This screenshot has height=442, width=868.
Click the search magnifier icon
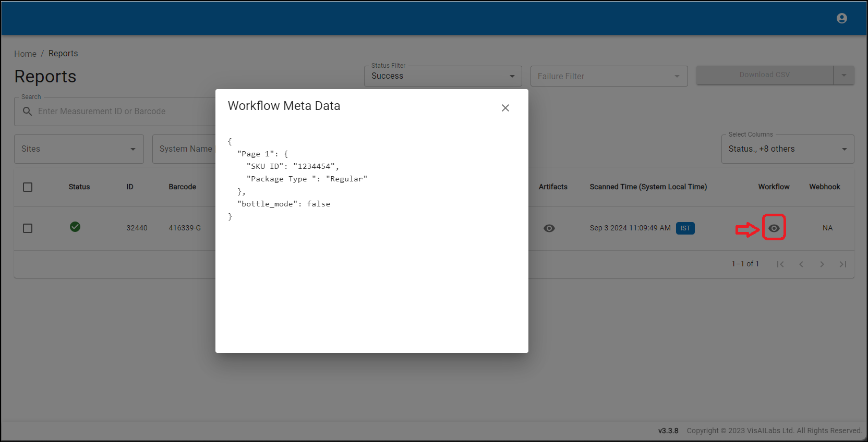click(28, 112)
